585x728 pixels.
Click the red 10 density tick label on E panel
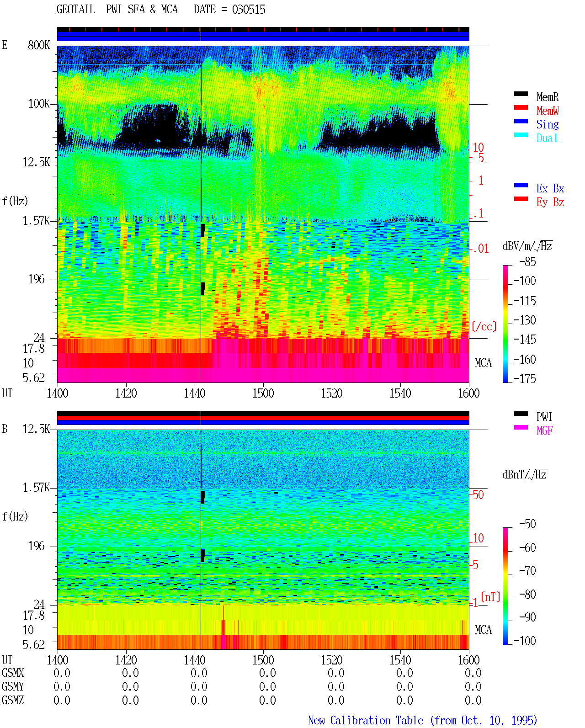(x=478, y=148)
